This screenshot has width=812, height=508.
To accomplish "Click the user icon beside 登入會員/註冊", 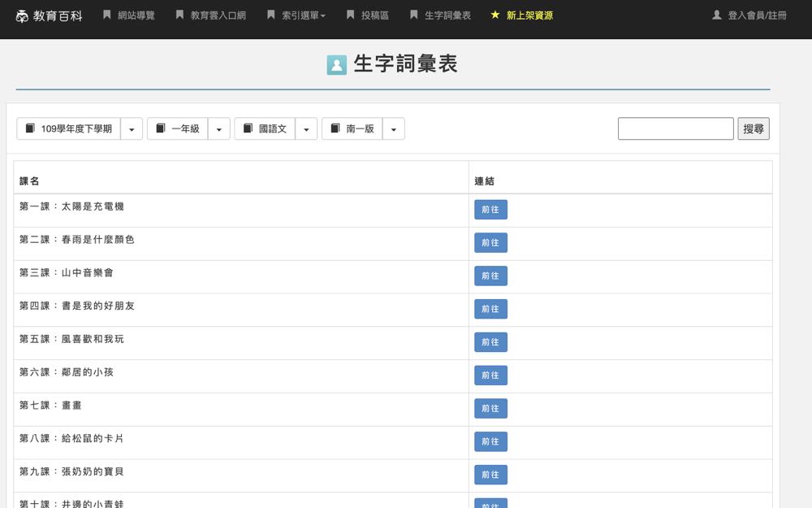I will pos(716,15).
